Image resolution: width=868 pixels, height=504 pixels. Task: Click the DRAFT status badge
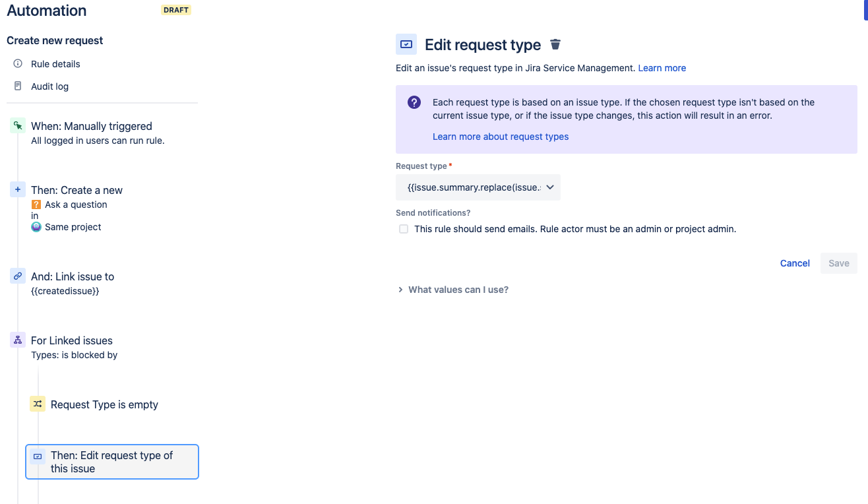click(x=175, y=10)
